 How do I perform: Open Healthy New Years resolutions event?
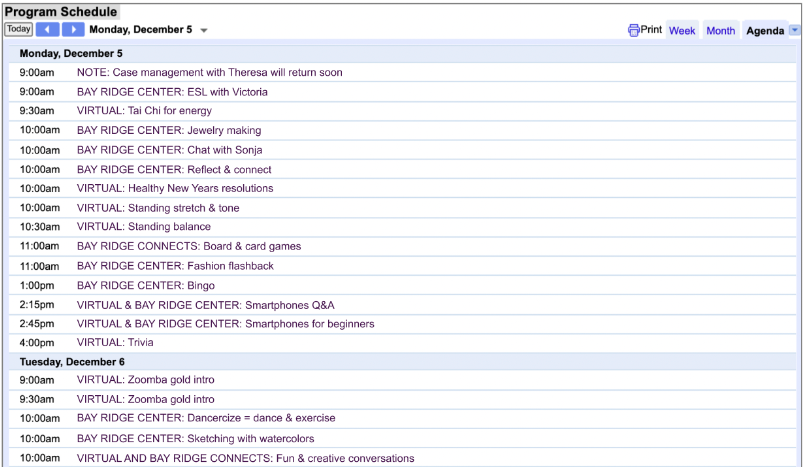pyautogui.click(x=175, y=188)
